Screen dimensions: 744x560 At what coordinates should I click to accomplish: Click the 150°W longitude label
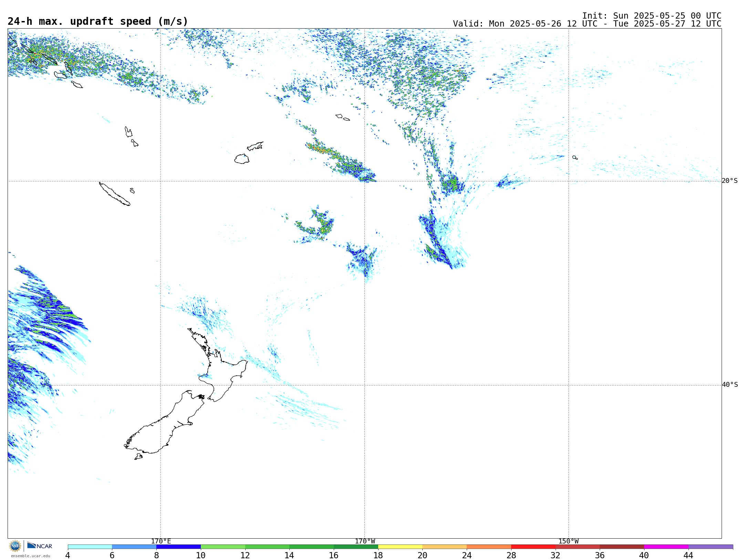click(569, 541)
